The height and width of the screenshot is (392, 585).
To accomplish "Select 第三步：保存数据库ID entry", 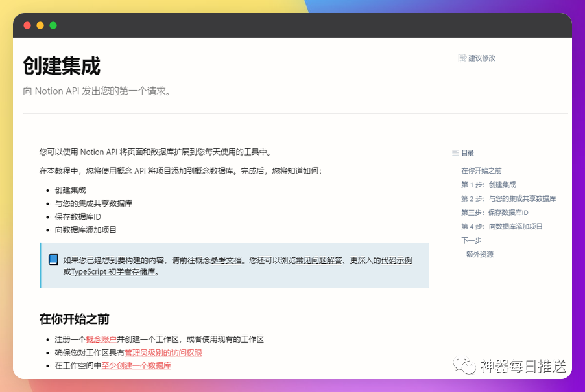I will 495,212.
